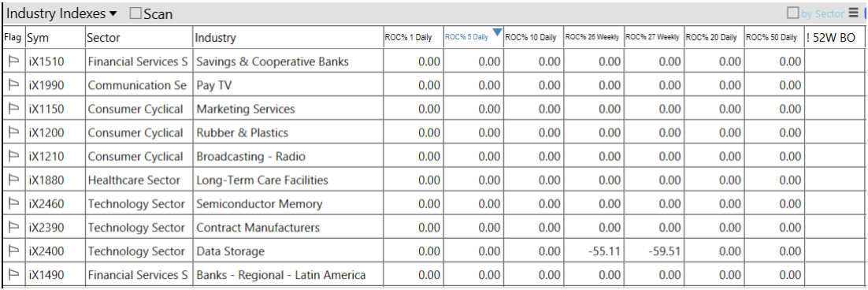Flag the iX1150 Marketing Services row
868x290 pixels.
pos(14,109)
